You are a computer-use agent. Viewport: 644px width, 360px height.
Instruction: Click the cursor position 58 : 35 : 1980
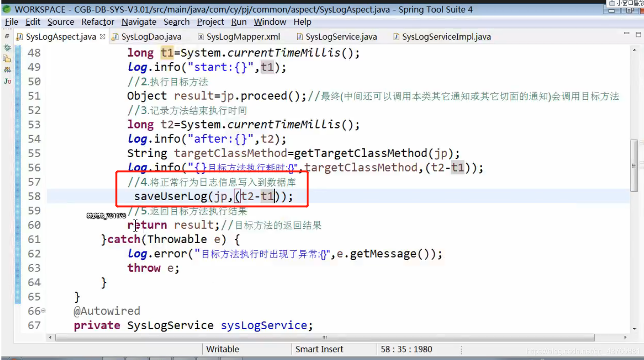pyautogui.click(x=407, y=349)
